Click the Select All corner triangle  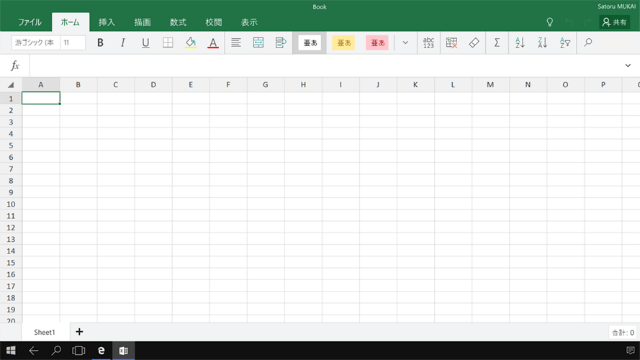coord(11,85)
